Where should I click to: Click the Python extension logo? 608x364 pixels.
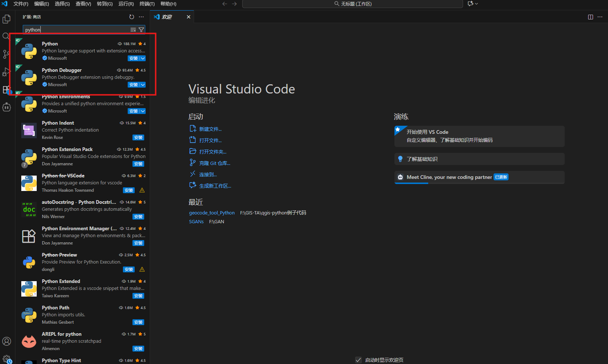pyautogui.click(x=29, y=51)
